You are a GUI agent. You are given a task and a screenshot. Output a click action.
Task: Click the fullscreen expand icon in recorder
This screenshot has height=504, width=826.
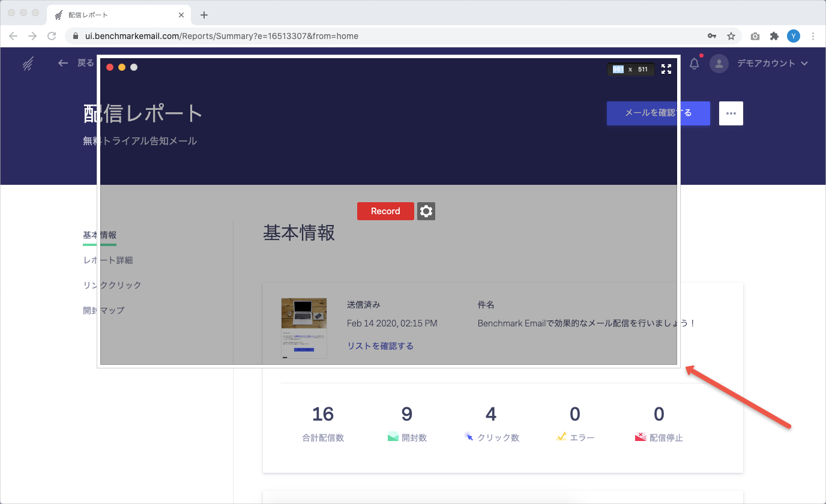pyautogui.click(x=666, y=69)
